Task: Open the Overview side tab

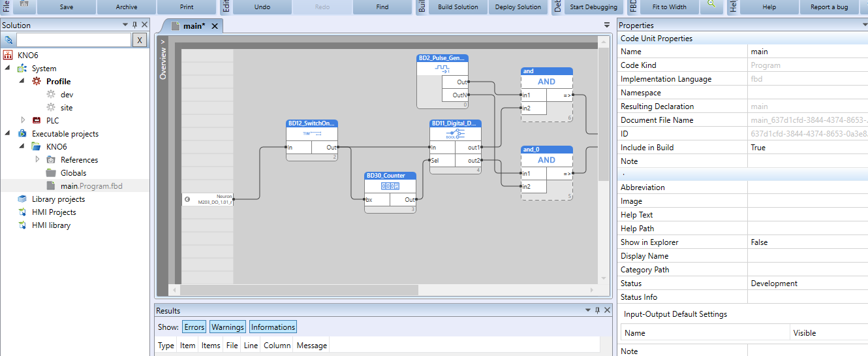Action: (163, 60)
